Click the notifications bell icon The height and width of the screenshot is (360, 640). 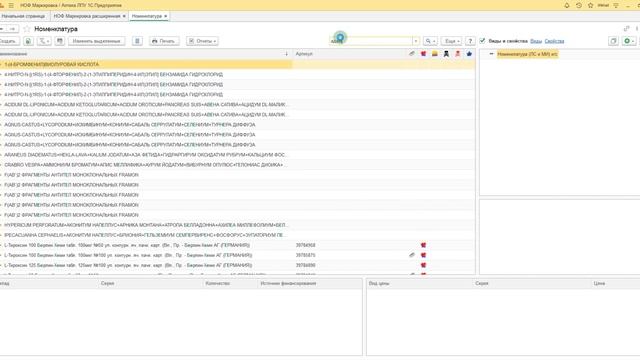[567, 5]
